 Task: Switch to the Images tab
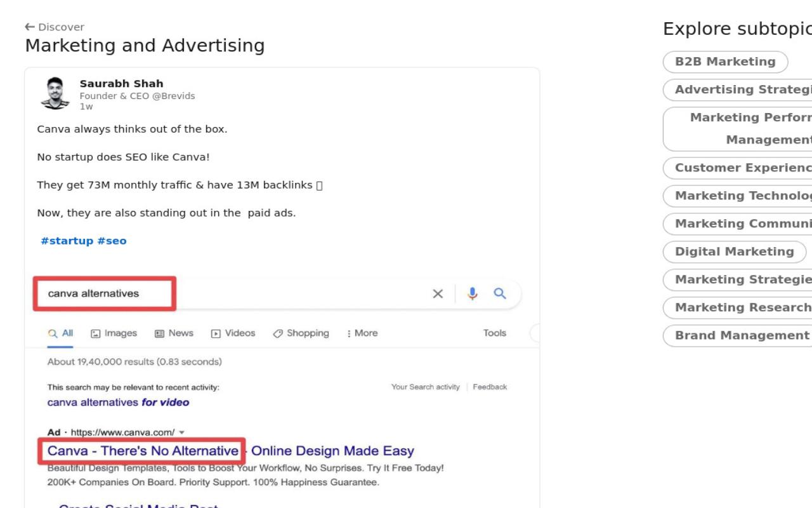[114, 333]
